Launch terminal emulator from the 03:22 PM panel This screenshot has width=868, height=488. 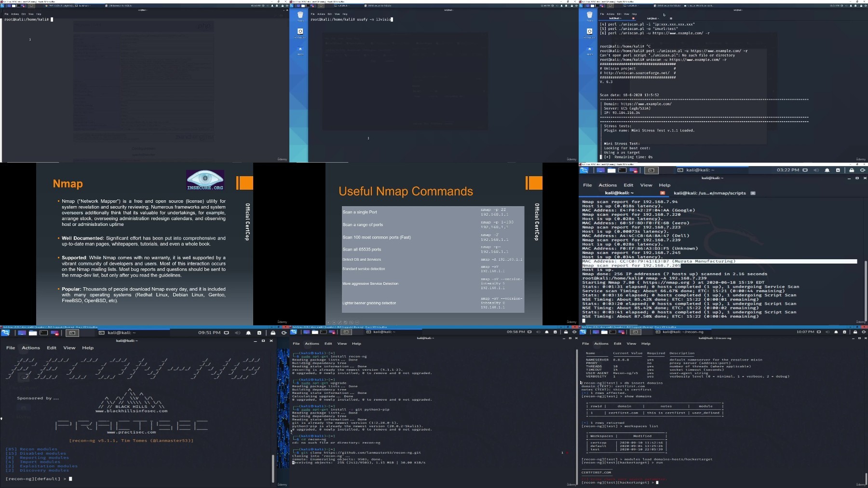point(623,170)
